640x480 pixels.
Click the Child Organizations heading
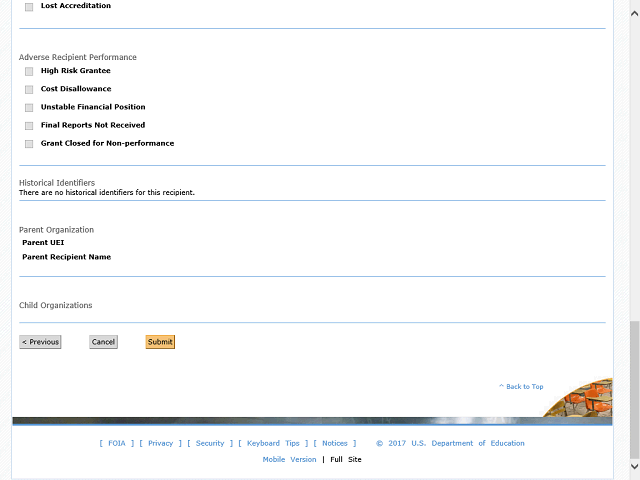coord(56,305)
